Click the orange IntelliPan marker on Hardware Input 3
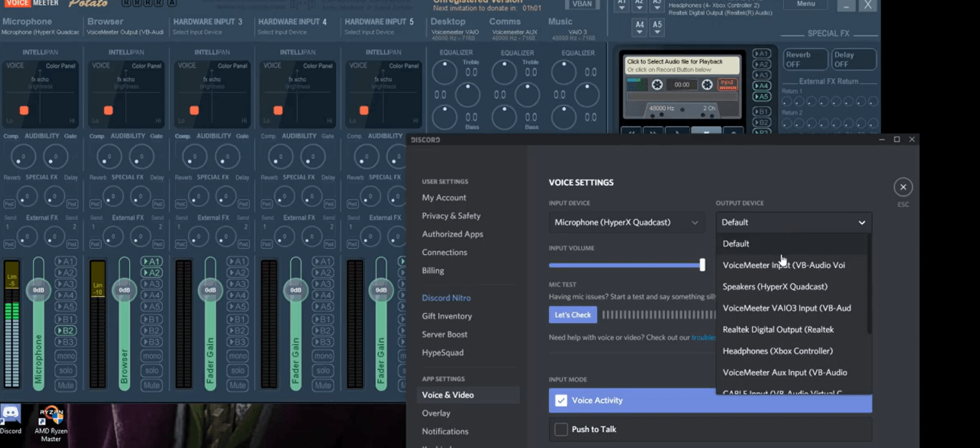The image size is (980, 448). coord(194,110)
